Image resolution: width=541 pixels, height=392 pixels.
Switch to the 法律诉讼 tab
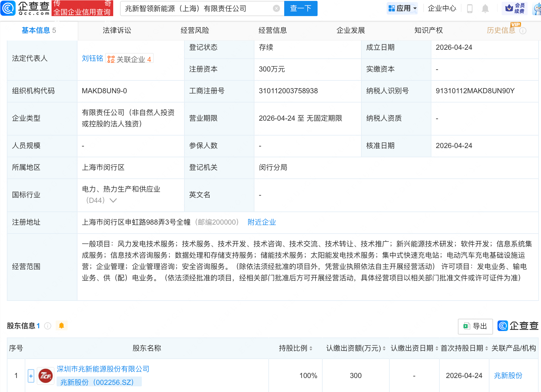click(117, 30)
